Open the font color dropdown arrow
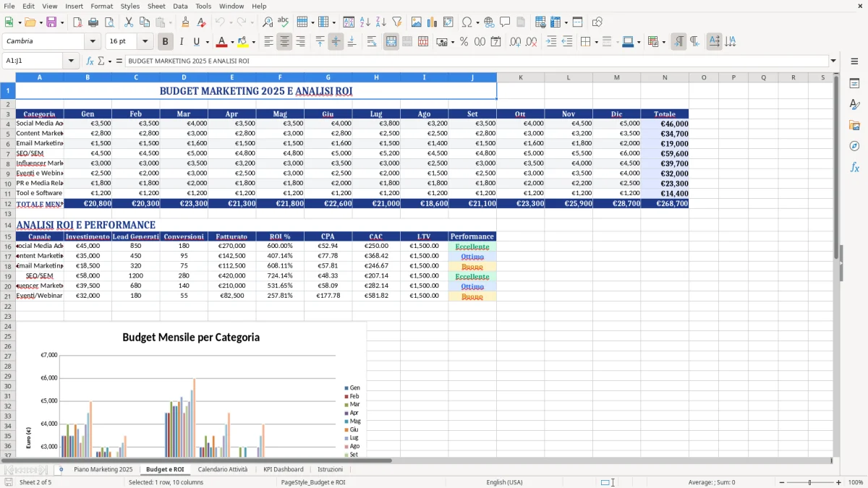868x488 pixels. pos(231,41)
